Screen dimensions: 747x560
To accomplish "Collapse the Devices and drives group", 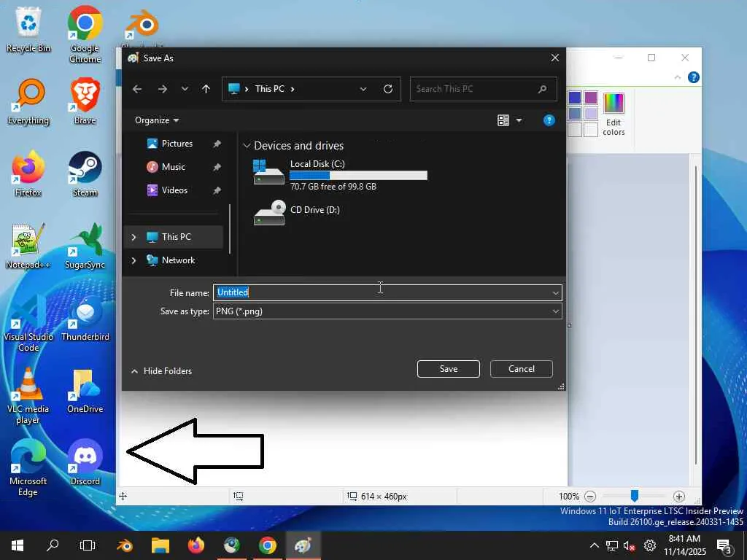I will 247,146.
